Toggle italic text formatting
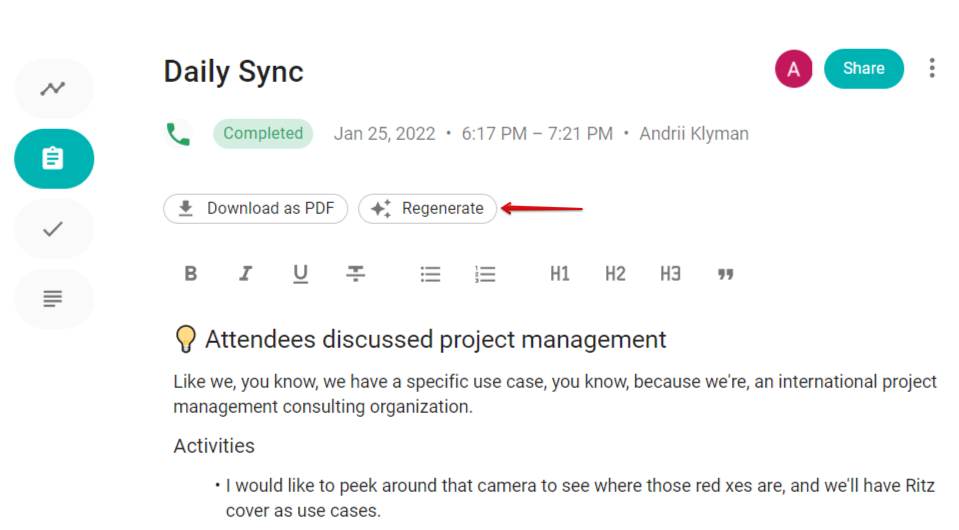This screenshot has height=530, width=959. [245, 274]
